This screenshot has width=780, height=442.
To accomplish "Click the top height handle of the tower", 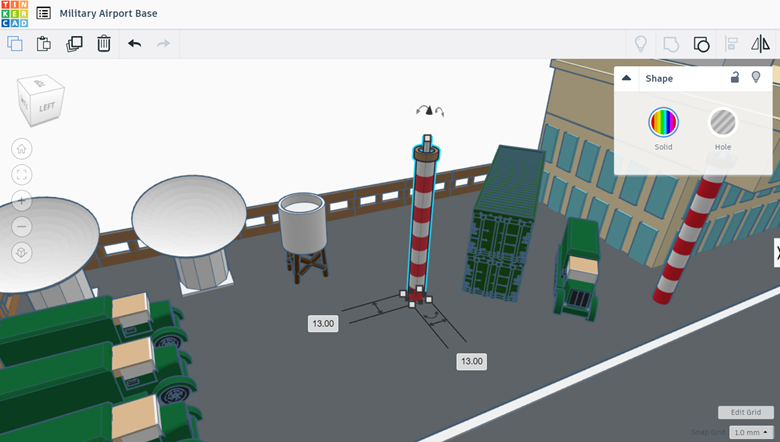I will click(427, 139).
